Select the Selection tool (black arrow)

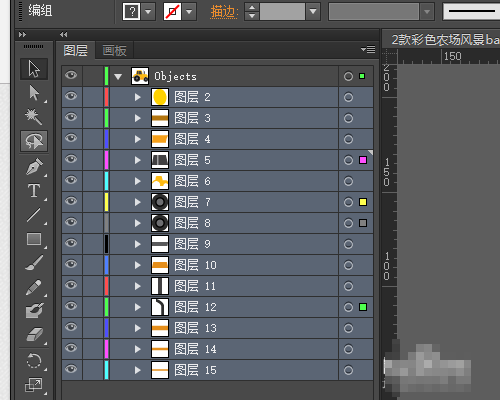(x=34, y=69)
